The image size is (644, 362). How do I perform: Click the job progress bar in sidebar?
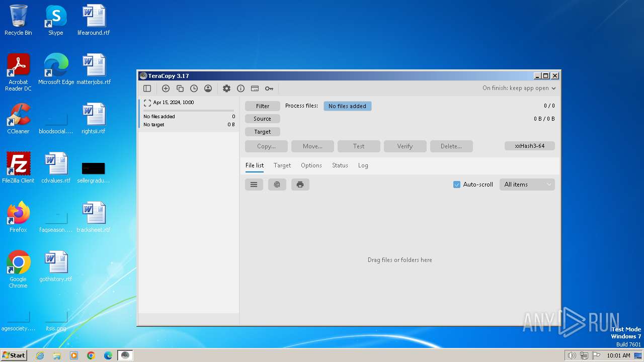click(x=189, y=110)
